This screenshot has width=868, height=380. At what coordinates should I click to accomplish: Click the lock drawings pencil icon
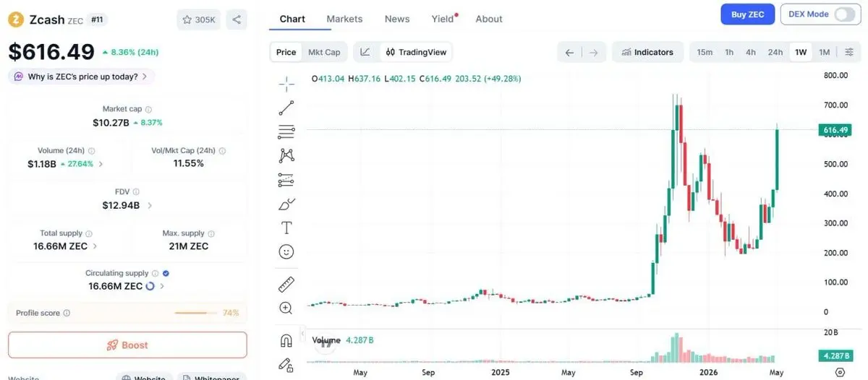286,365
